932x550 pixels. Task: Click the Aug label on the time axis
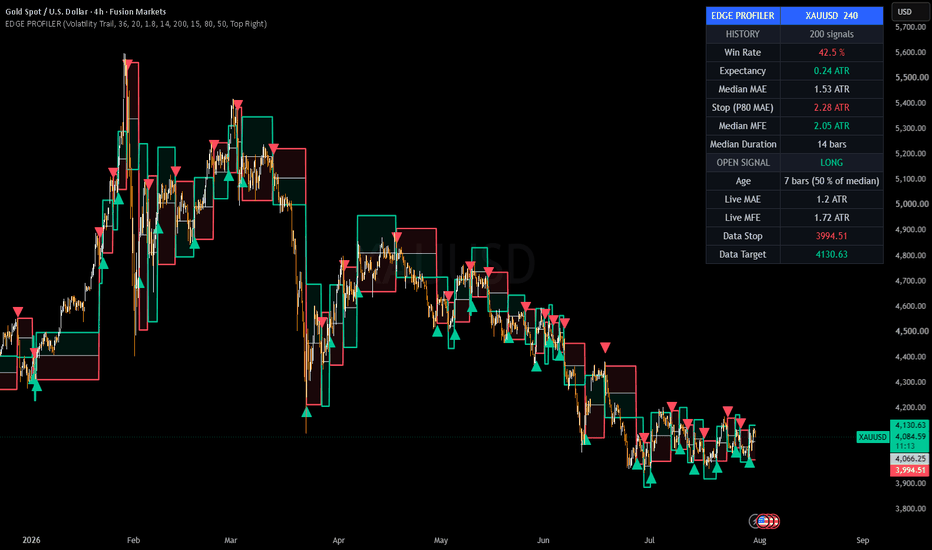pyautogui.click(x=760, y=540)
